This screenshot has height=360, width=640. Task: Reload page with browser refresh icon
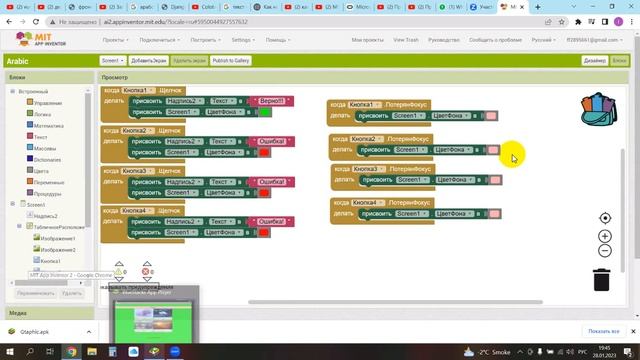[36, 22]
